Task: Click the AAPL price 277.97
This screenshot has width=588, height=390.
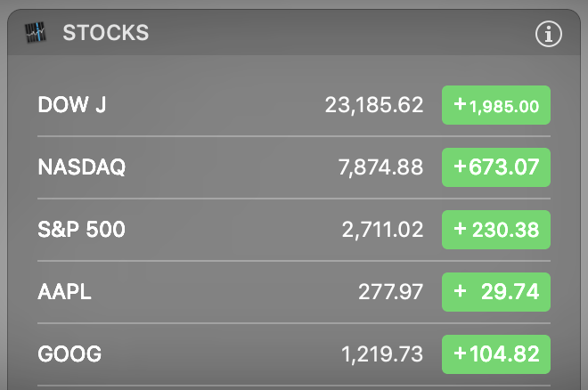Action: point(390,292)
